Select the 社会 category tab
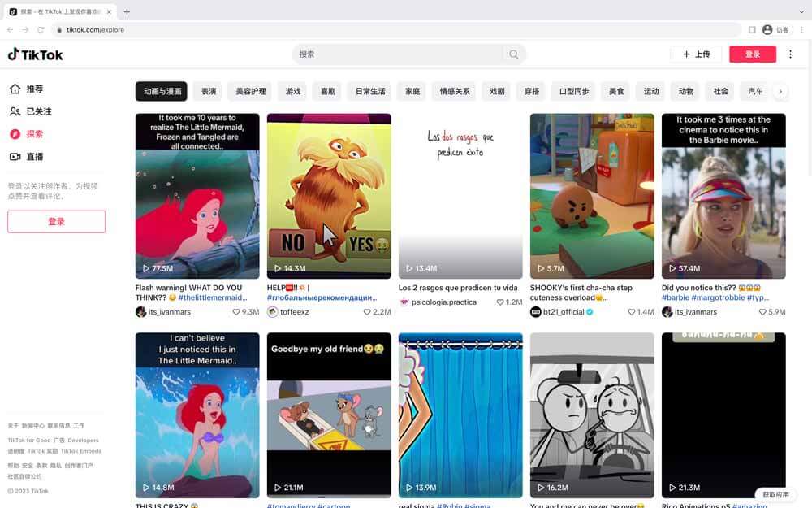 (720, 91)
